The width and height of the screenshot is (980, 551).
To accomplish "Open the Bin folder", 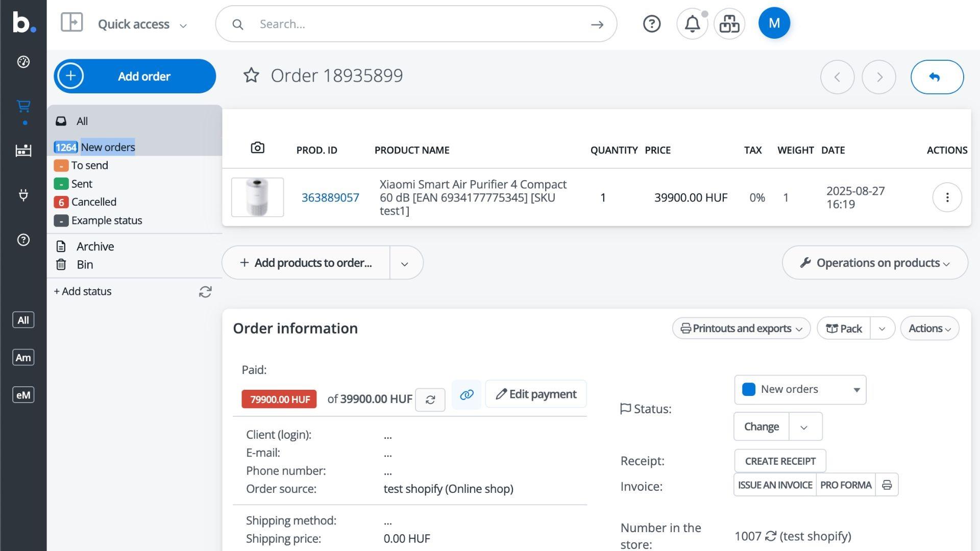I will (x=85, y=265).
